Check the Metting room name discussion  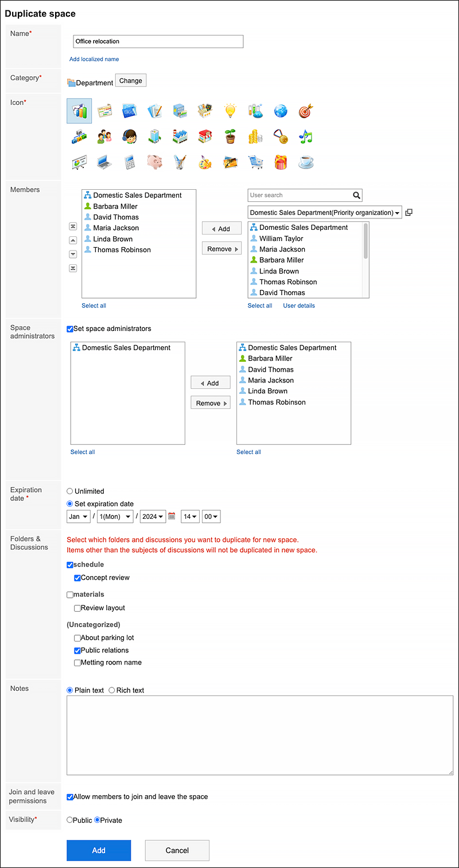point(77,663)
